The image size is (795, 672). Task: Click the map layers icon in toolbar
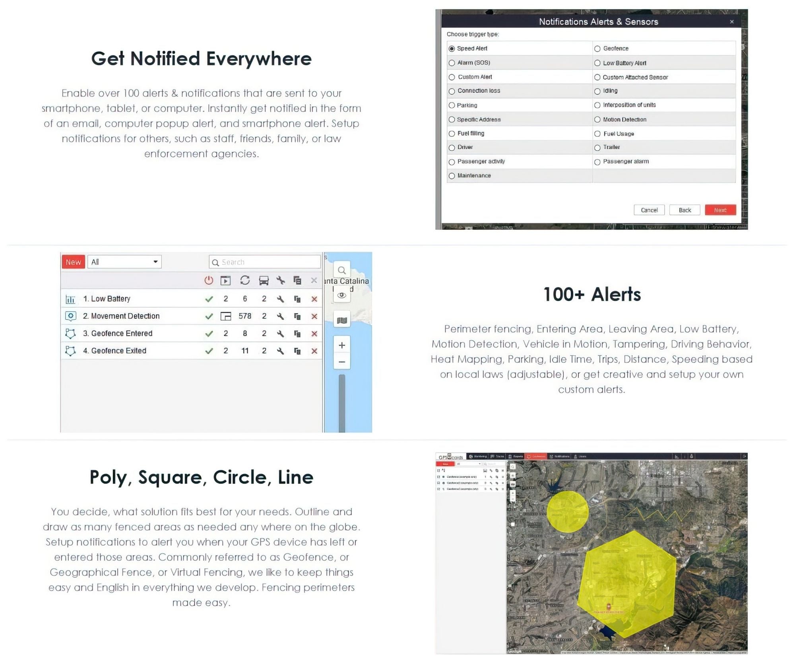341,320
